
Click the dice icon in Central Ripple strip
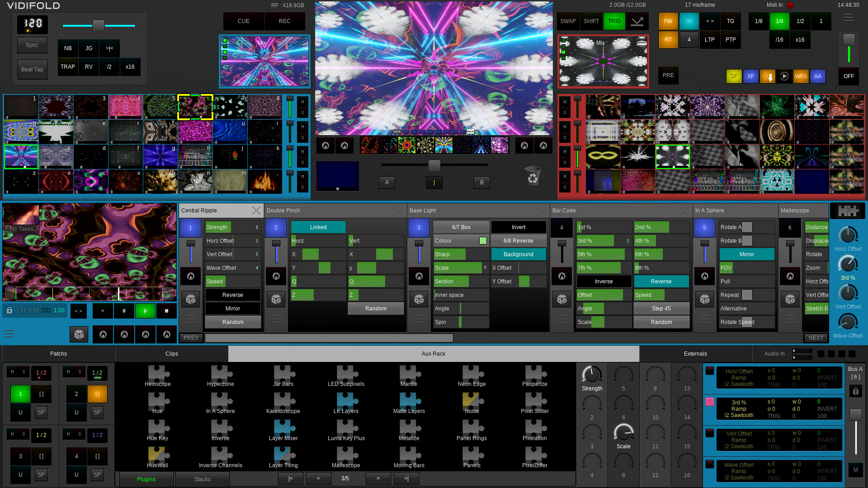191,299
